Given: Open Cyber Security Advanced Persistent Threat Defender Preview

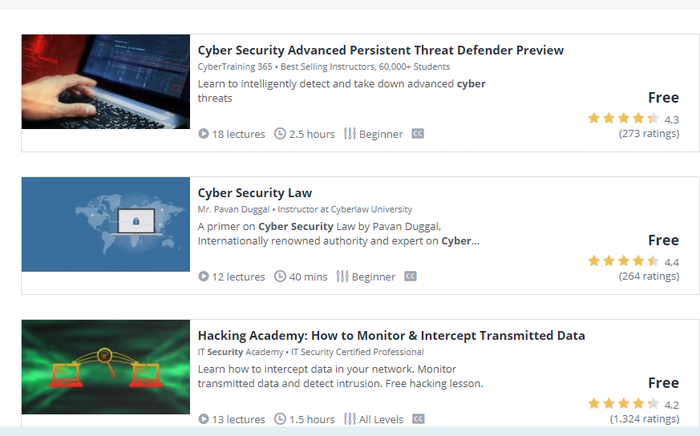Looking at the screenshot, I should click(380, 50).
